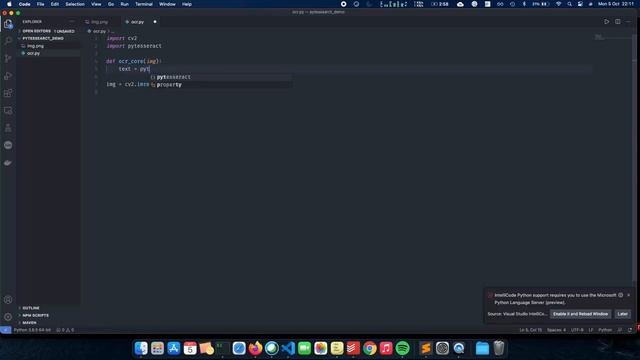Select ocr.py in the Explorer tree

tap(48, 53)
